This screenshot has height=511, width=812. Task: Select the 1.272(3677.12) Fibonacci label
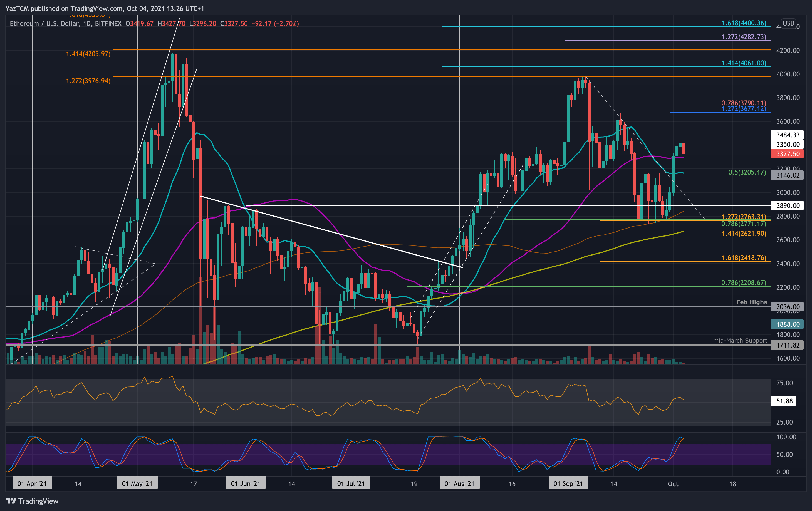(744, 108)
